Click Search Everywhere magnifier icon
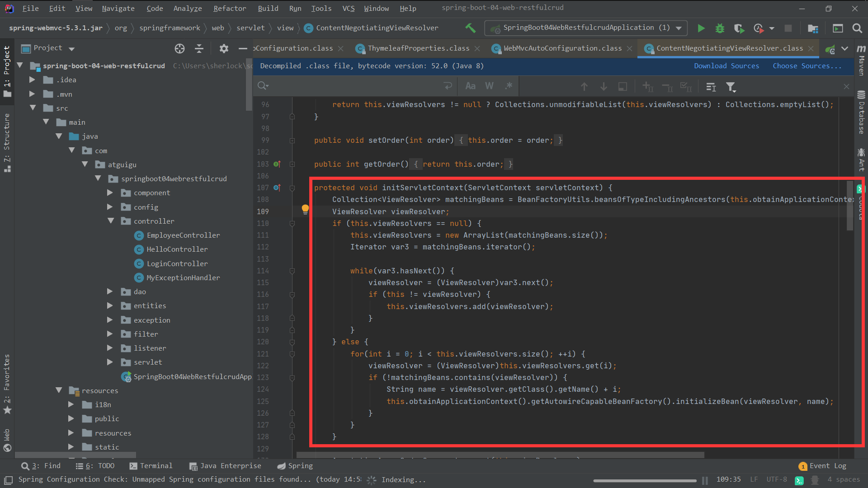Image resolution: width=868 pixels, height=488 pixels. 857,28
